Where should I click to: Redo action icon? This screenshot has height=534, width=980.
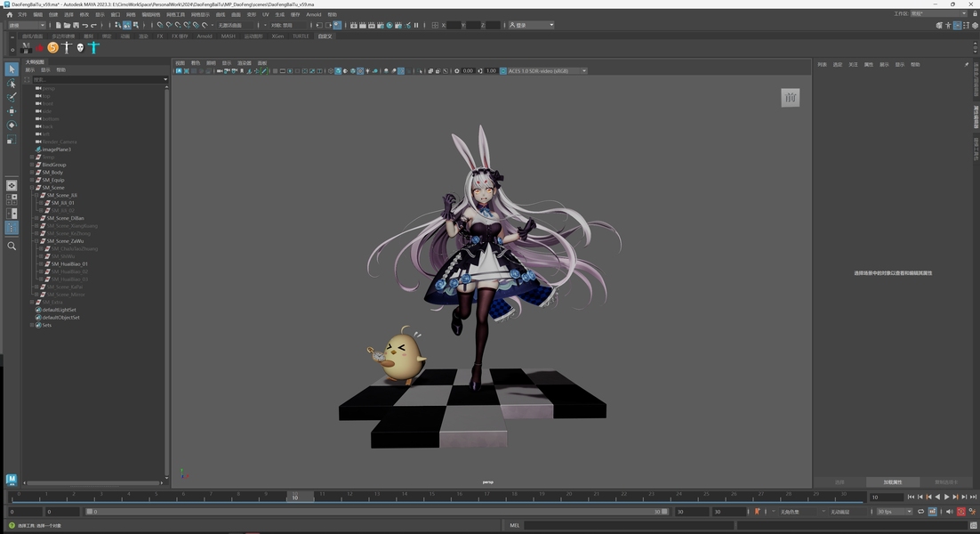(93, 25)
